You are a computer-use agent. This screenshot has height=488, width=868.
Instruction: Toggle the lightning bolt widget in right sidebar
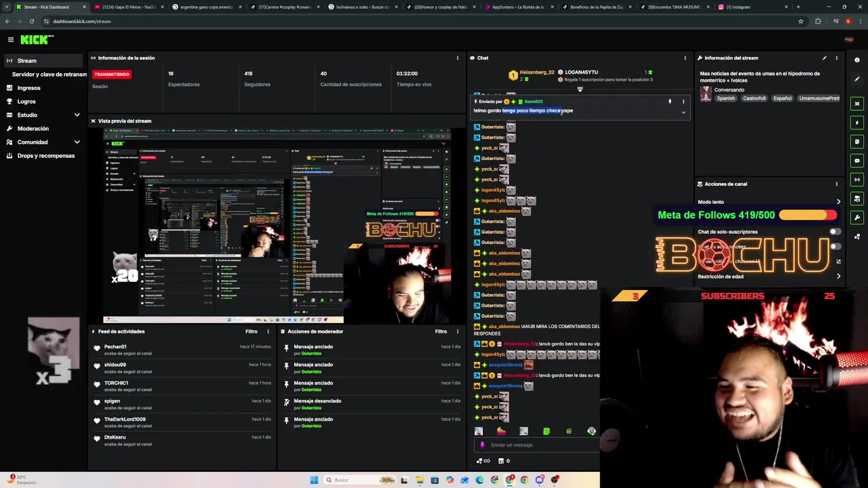coord(857,123)
